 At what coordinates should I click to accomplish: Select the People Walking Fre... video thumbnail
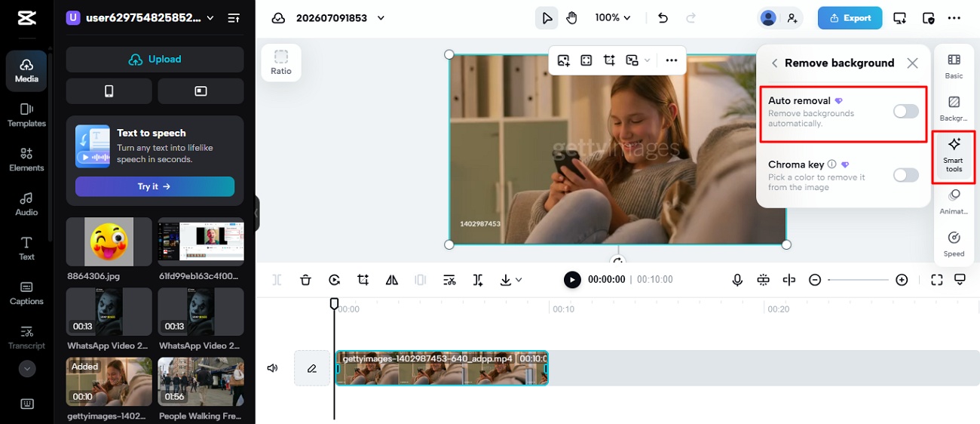click(x=201, y=382)
